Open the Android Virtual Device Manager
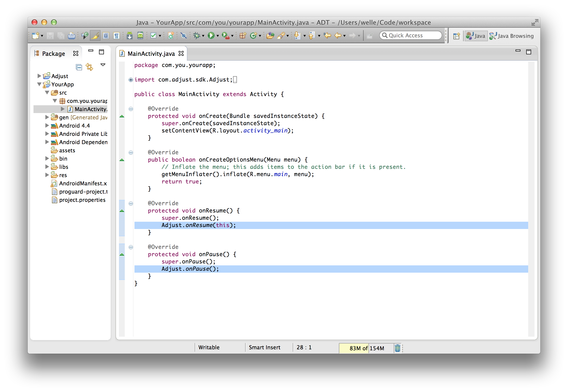This screenshot has height=392, width=568. click(140, 36)
